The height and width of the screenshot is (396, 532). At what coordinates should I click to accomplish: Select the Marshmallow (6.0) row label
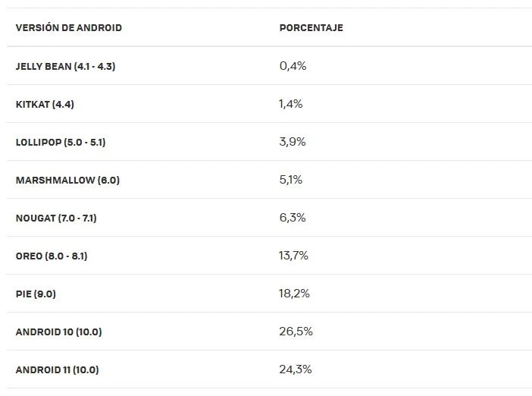click(x=67, y=180)
